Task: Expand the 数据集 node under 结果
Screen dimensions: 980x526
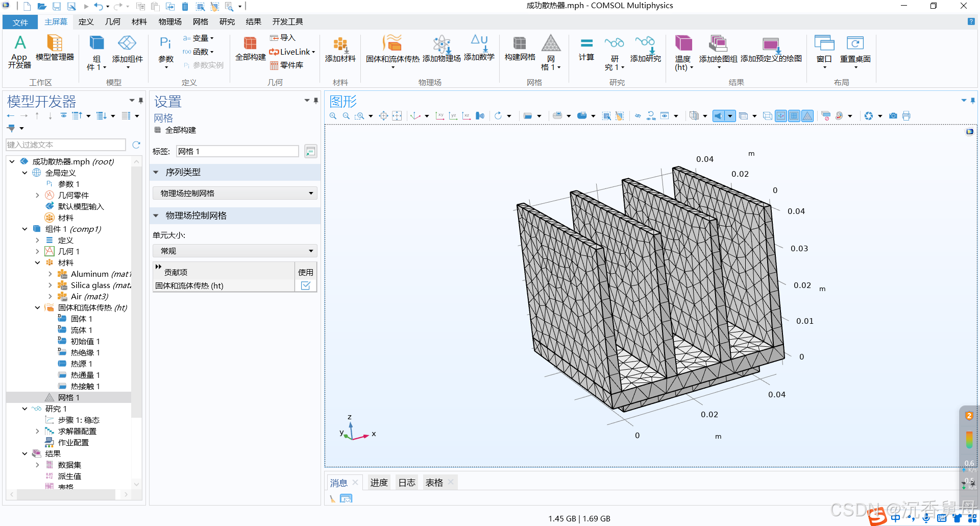Action: (x=37, y=465)
